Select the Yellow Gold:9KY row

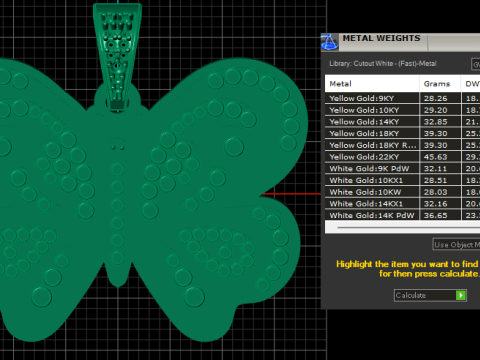pos(402,98)
